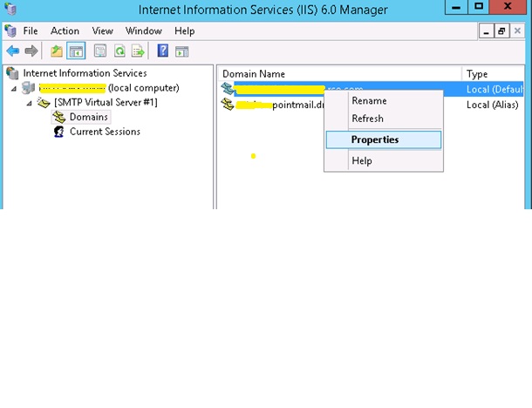
Task: Click the Back arrow toolbar icon
Action: tap(13, 51)
